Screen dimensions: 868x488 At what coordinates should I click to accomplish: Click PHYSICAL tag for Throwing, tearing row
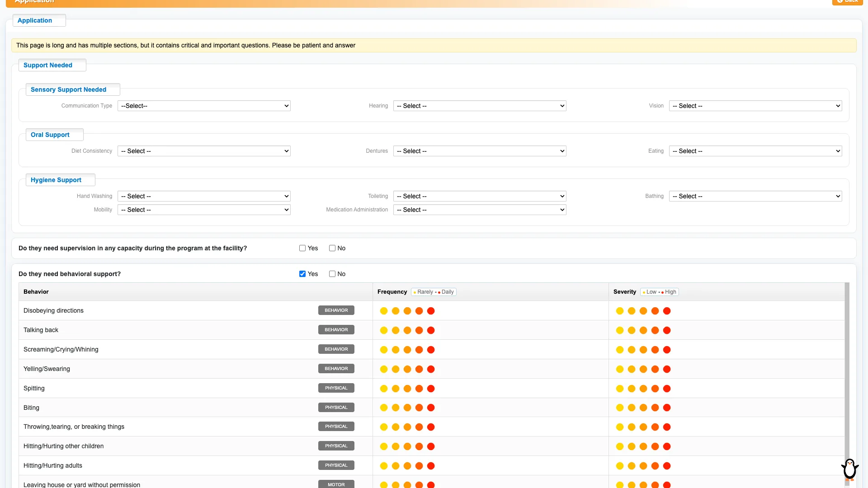pyautogui.click(x=336, y=427)
